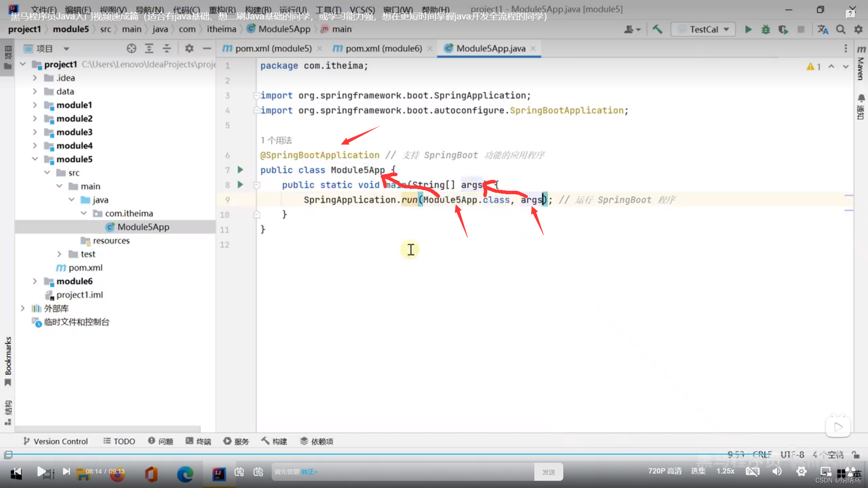The width and height of the screenshot is (868, 488).
Task: Open project panel options gear
Action: [x=189, y=48]
